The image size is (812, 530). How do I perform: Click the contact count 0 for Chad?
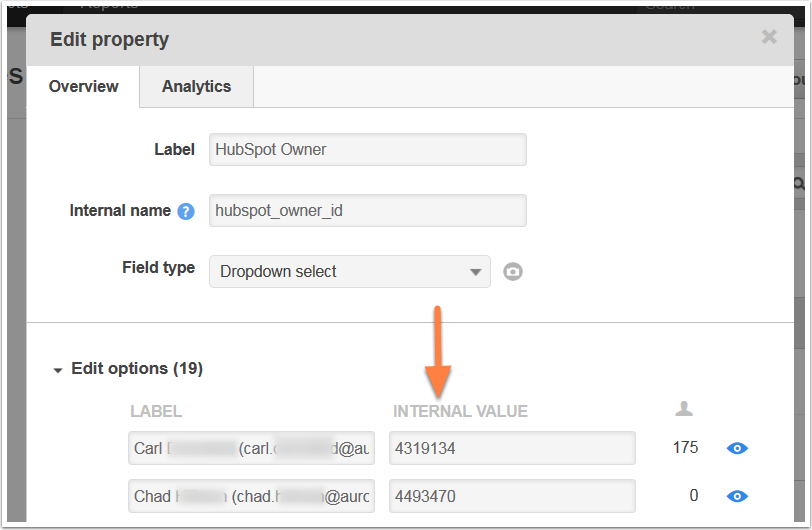coord(693,496)
